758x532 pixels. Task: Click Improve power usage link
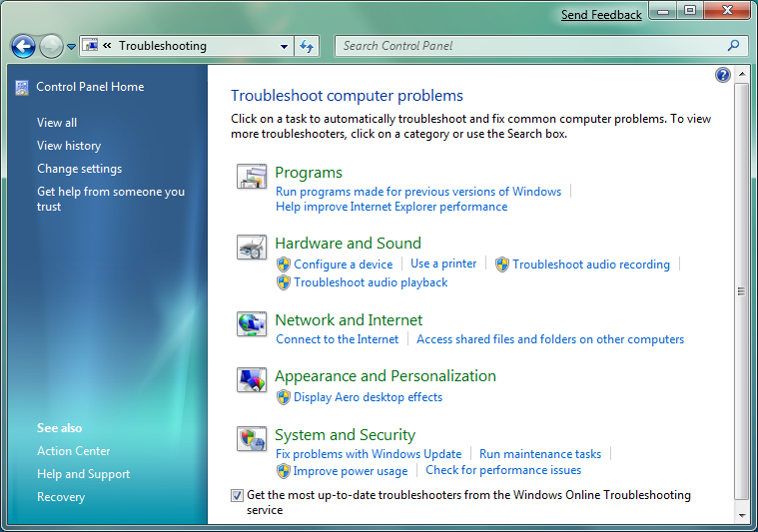coord(351,471)
